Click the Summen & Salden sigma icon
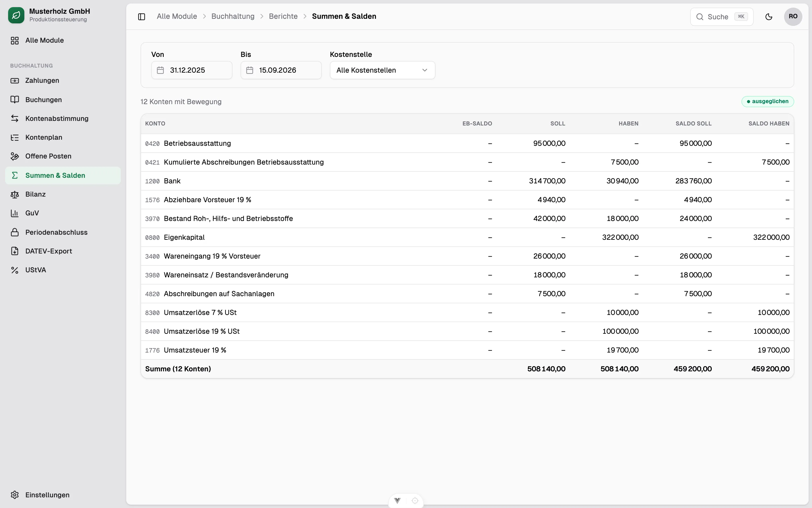The width and height of the screenshot is (812, 508). click(x=15, y=175)
